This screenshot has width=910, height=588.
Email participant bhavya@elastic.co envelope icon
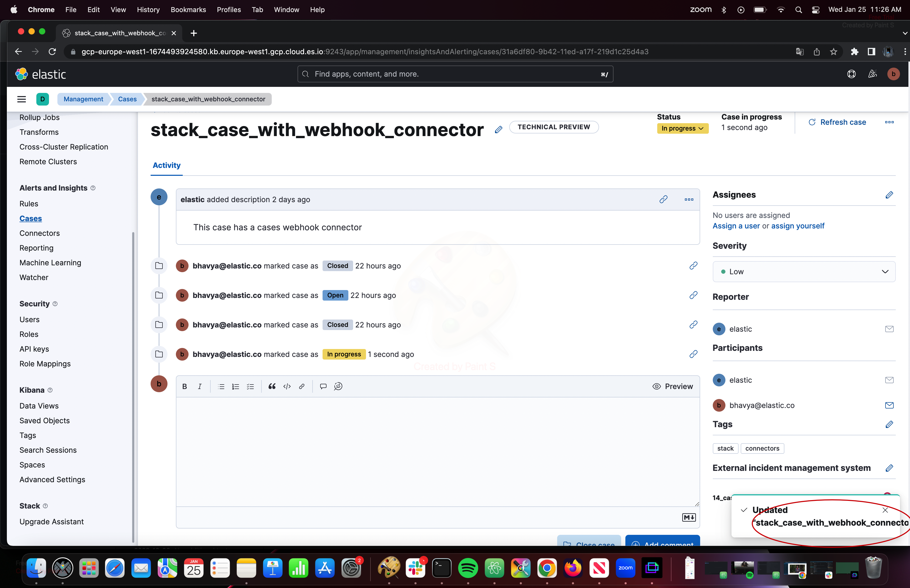(889, 406)
